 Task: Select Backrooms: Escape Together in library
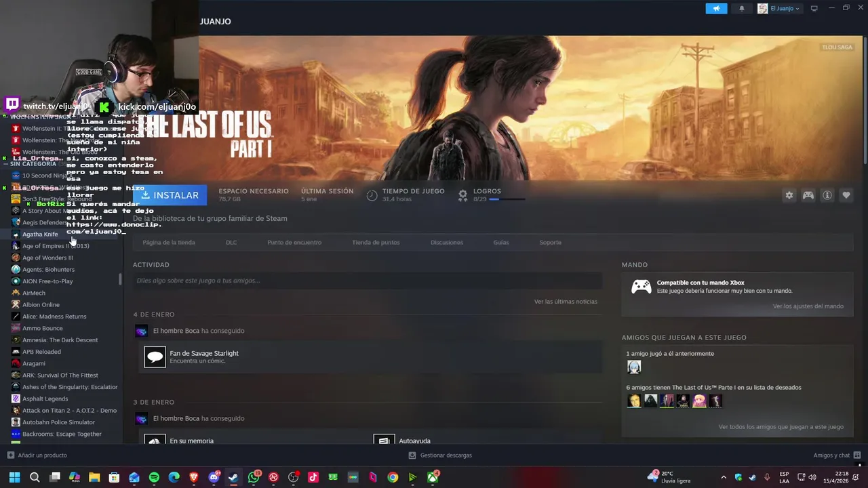point(62,434)
